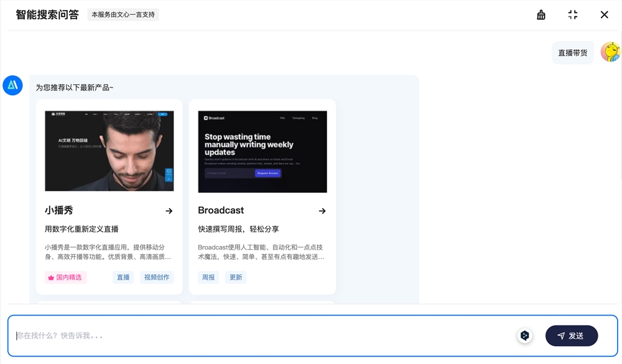Click the paper plane icon in send button
The width and height of the screenshot is (622, 364).
tap(561, 335)
